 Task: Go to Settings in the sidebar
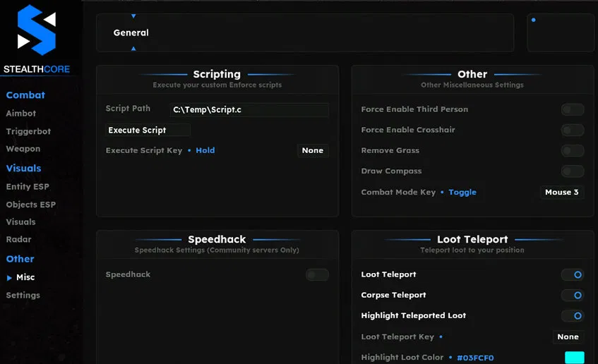pyautogui.click(x=23, y=296)
